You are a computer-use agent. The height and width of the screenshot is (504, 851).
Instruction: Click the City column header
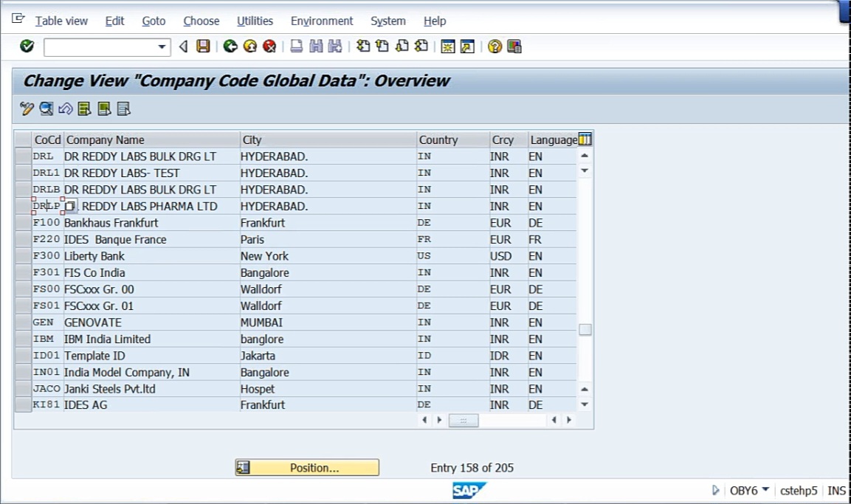click(328, 140)
